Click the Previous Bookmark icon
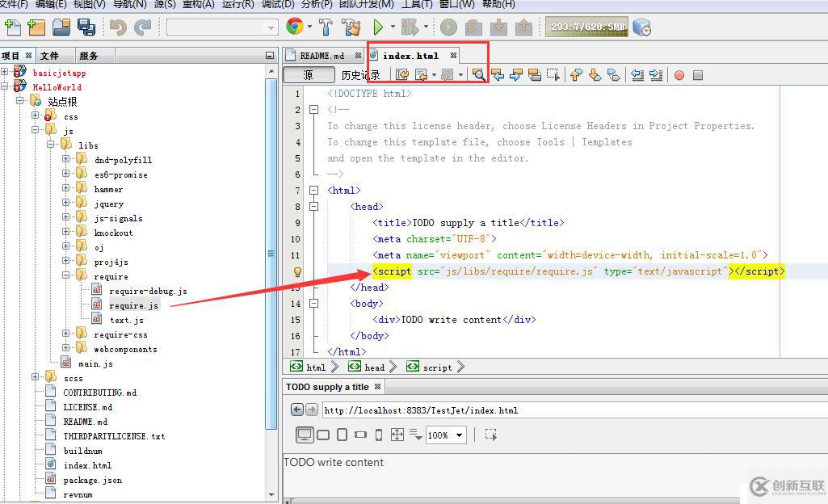Viewport: 828px width, 504px height. (x=576, y=75)
